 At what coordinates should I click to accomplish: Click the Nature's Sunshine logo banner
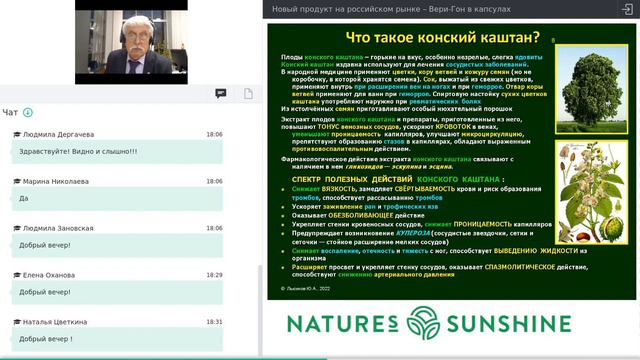pyautogui.click(x=429, y=323)
